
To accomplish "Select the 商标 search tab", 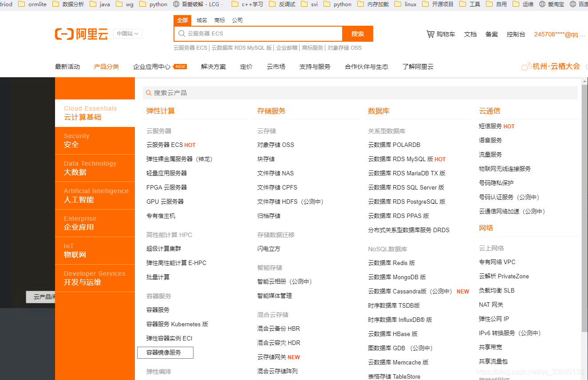I will click(220, 20).
